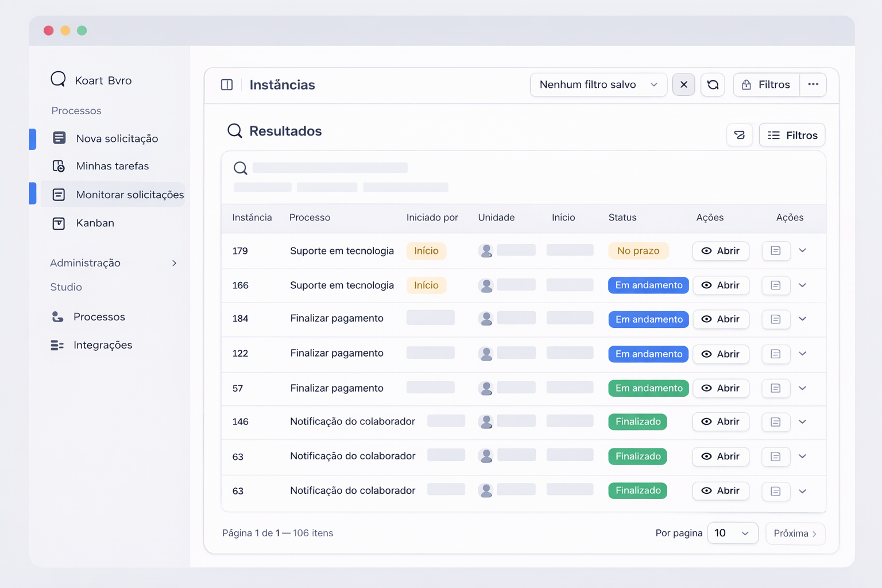Clear the saved filter with the X button

(683, 85)
